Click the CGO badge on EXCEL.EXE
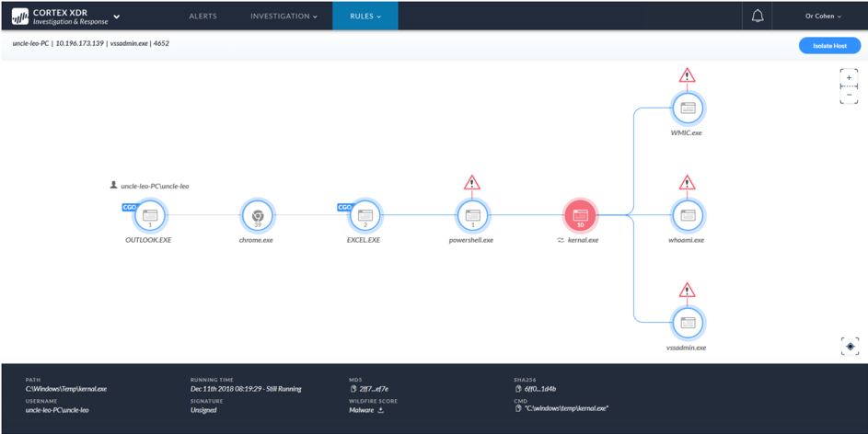Screen dimensions: 868x434 click(x=344, y=207)
